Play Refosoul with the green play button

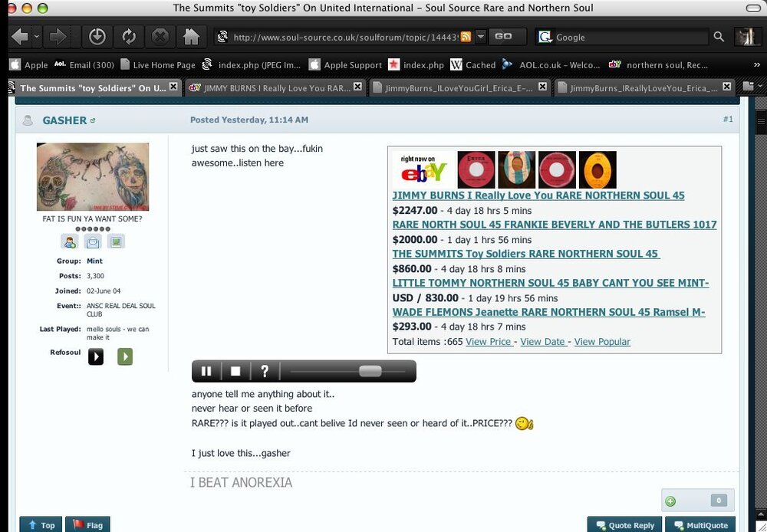pyautogui.click(x=125, y=356)
